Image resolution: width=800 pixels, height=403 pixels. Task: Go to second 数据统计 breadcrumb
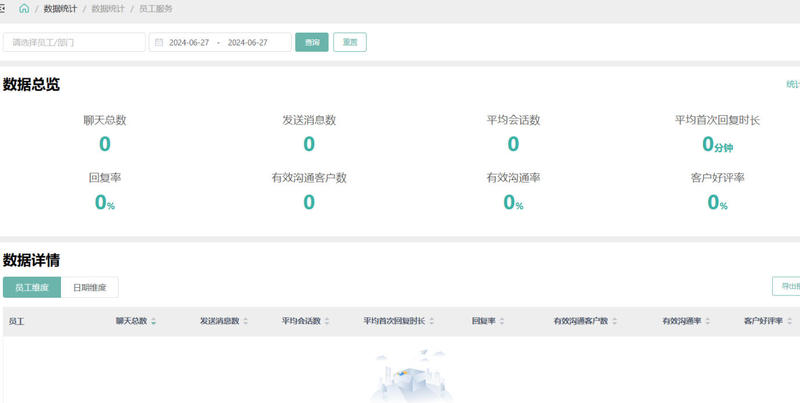coord(108,9)
